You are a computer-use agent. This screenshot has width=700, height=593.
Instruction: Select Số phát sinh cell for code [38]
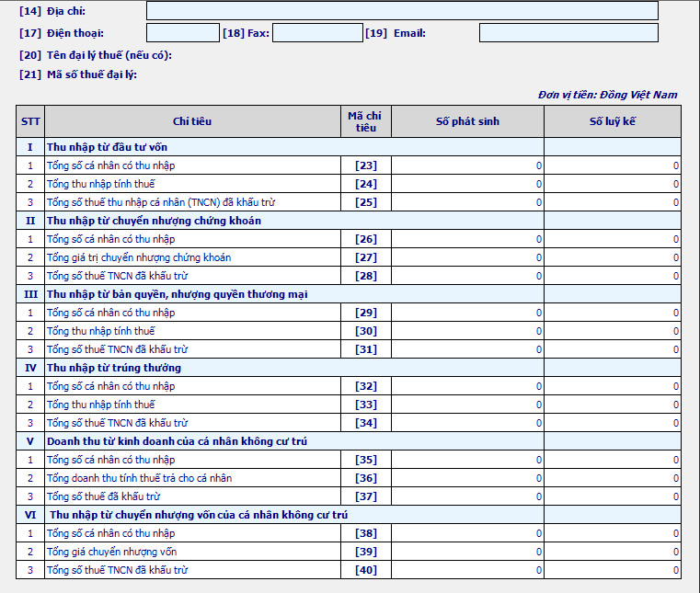click(x=467, y=533)
